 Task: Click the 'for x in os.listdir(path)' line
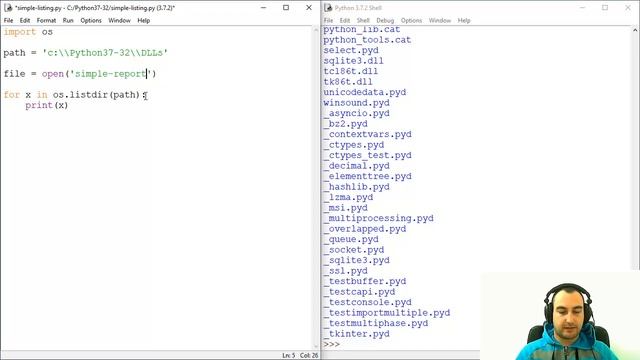click(75, 95)
